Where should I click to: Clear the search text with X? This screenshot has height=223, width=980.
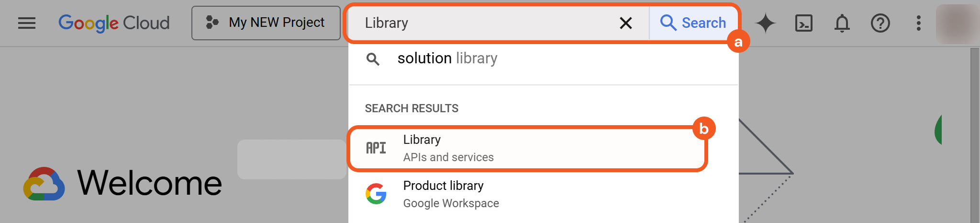625,23
